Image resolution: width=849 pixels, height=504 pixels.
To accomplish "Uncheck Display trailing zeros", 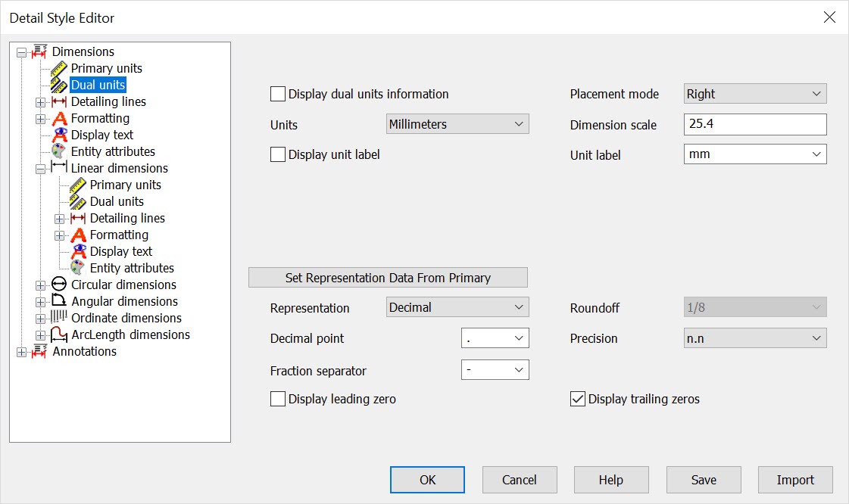I will [x=579, y=399].
